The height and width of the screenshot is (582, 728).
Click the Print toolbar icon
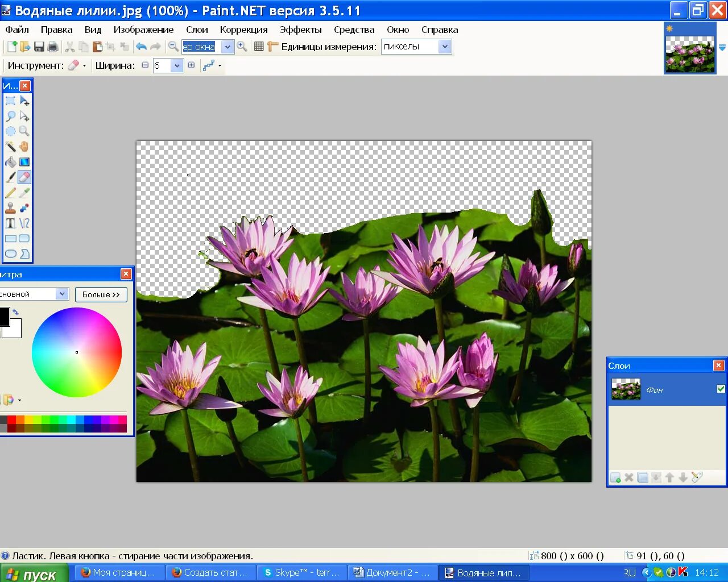coord(53,47)
